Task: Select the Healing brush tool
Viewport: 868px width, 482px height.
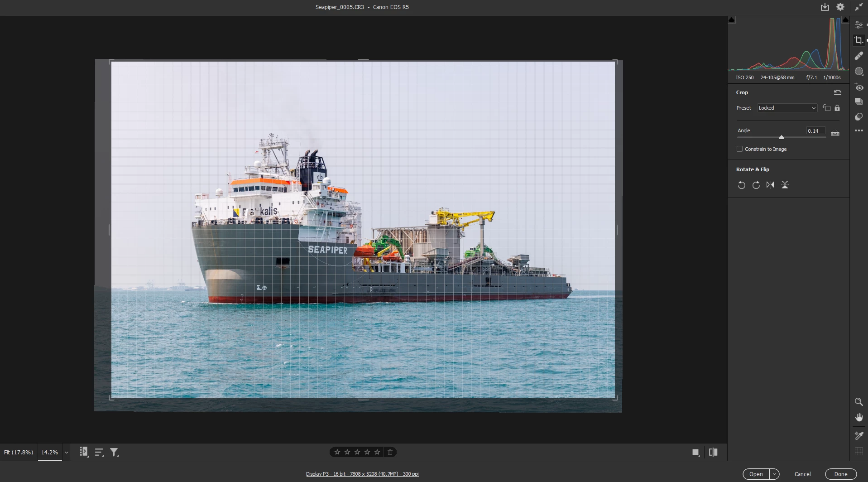Action: 859,56
